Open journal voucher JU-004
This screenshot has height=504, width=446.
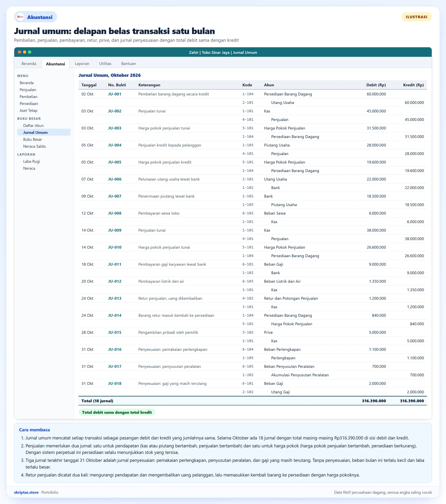[x=115, y=145]
